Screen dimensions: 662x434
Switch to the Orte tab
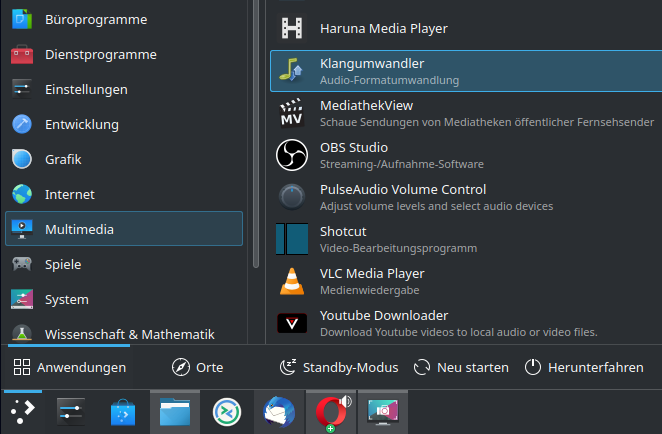pos(197,367)
